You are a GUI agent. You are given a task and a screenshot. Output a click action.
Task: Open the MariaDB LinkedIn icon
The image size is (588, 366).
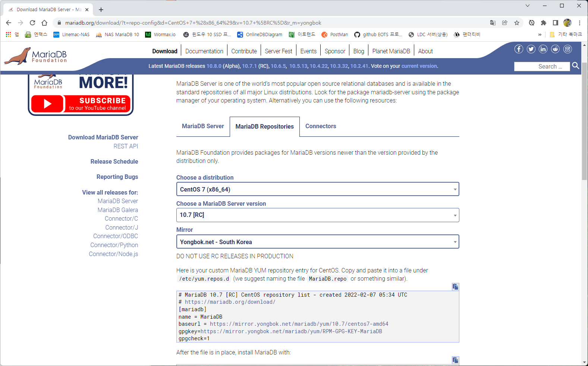[x=543, y=49]
